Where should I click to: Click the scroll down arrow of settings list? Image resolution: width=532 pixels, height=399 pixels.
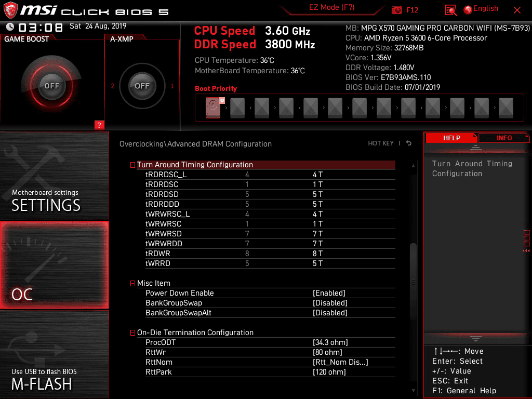coord(413,391)
